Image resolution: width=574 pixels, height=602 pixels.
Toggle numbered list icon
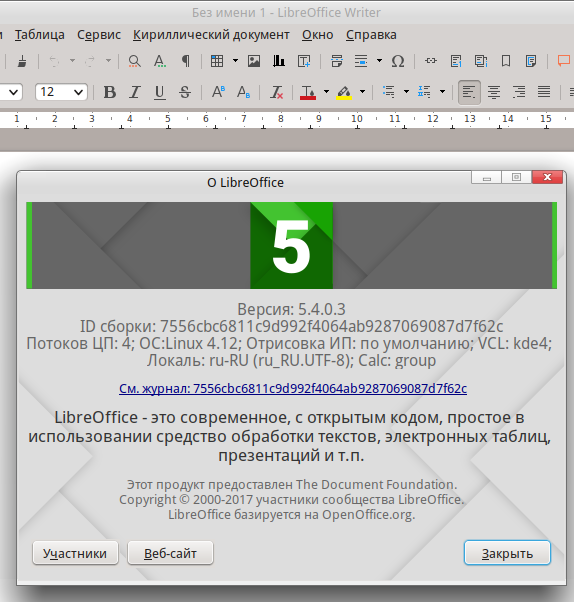[x=424, y=92]
